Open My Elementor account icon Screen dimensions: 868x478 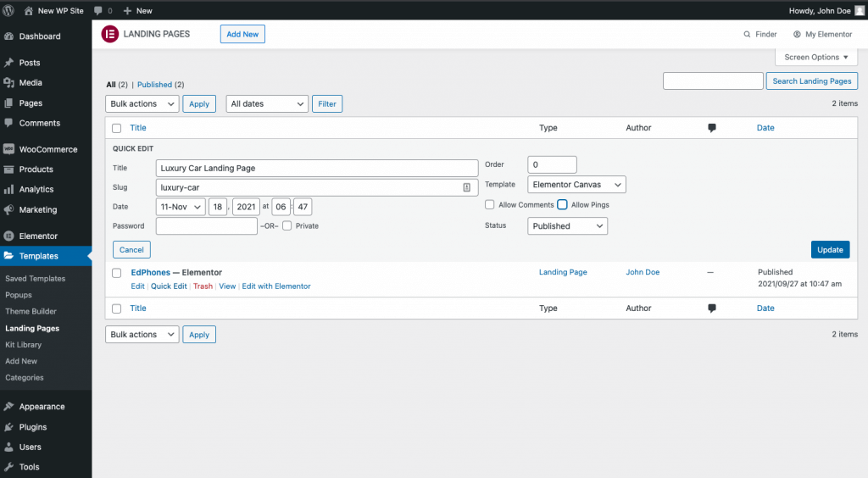tap(797, 35)
